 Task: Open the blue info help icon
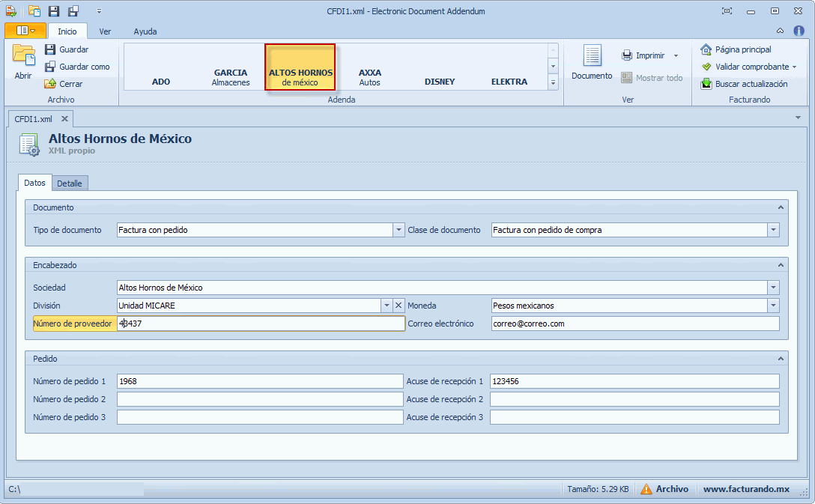click(x=799, y=31)
